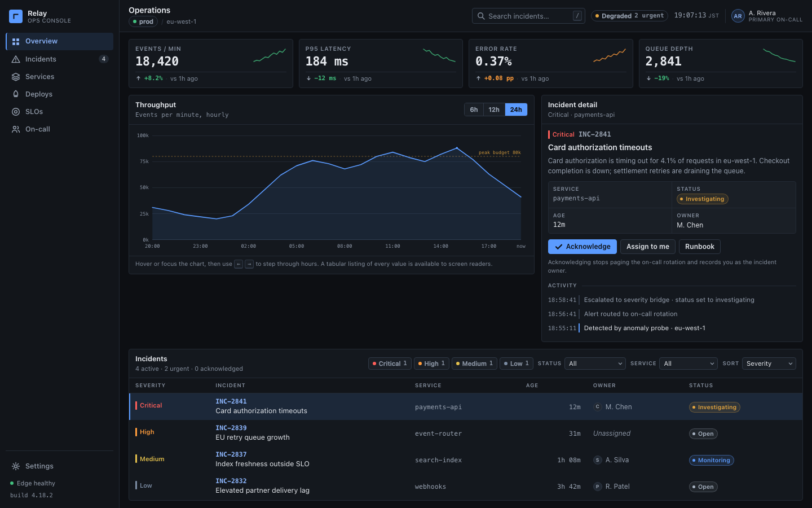Click R. Patel's avatar in incidents table

tap(598, 487)
